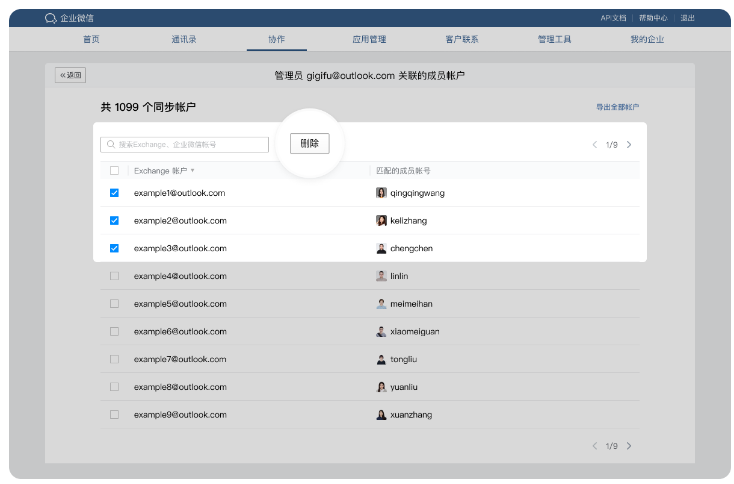Click the search magnifier icon
734x484 pixels.
111,144
